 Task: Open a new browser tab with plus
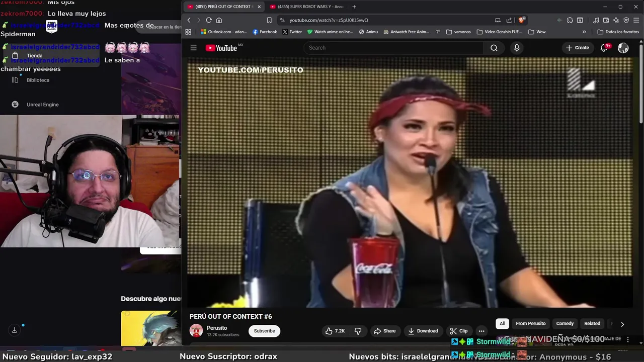354,7
